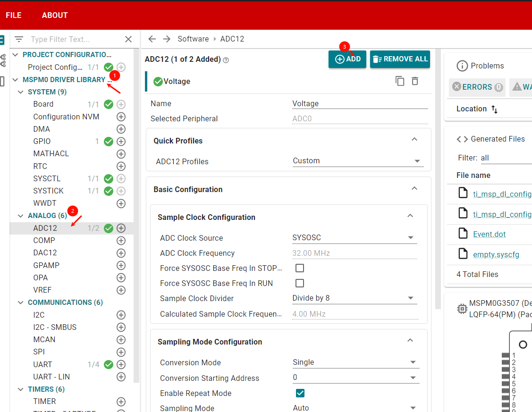The height and width of the screenshot is (412, 532).
Task: Add a DAC12 instance via plus icon
Action: point(121,253)
